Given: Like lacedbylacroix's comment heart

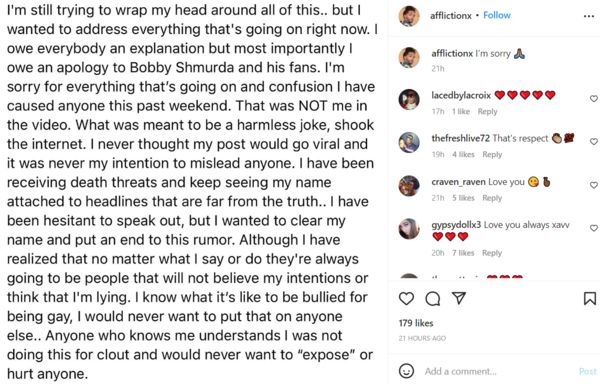Looking at the screenshot, I should coord(593,99).
